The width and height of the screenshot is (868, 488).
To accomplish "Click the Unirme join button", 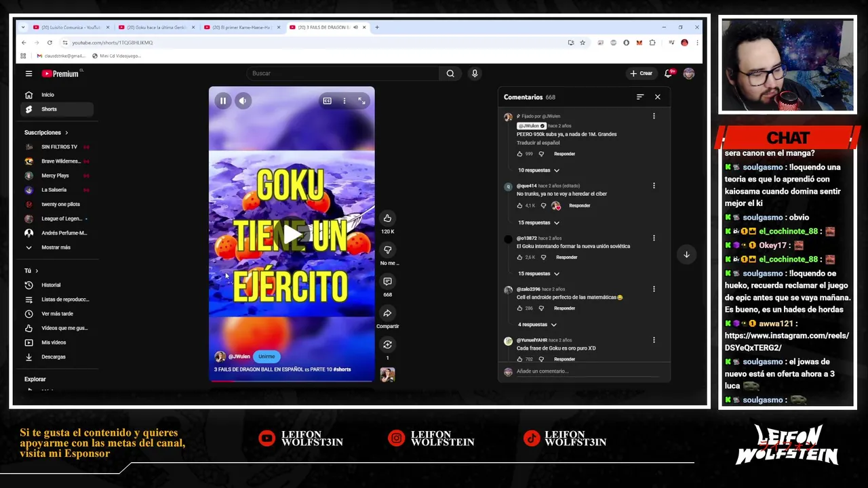I will tap(267, 357).
